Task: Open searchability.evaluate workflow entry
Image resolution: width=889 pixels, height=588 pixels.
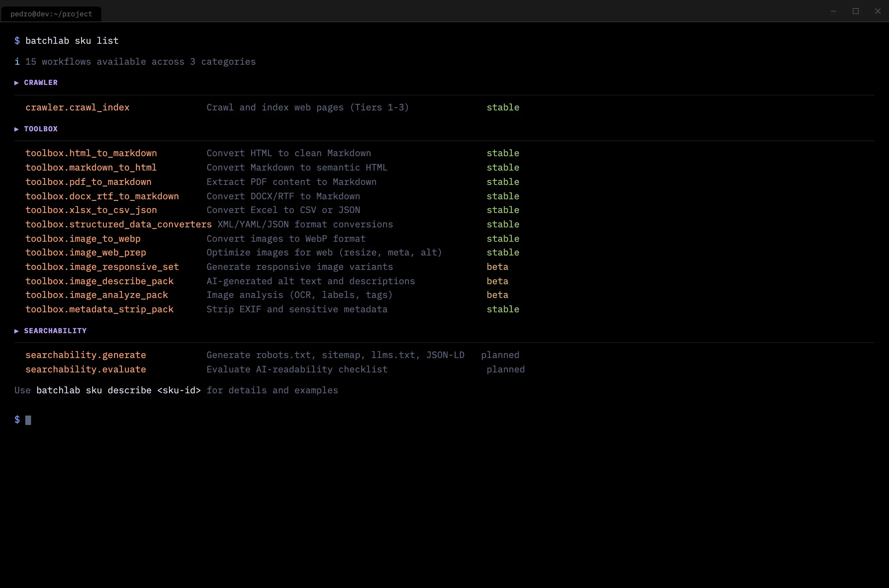Action: 86,369
